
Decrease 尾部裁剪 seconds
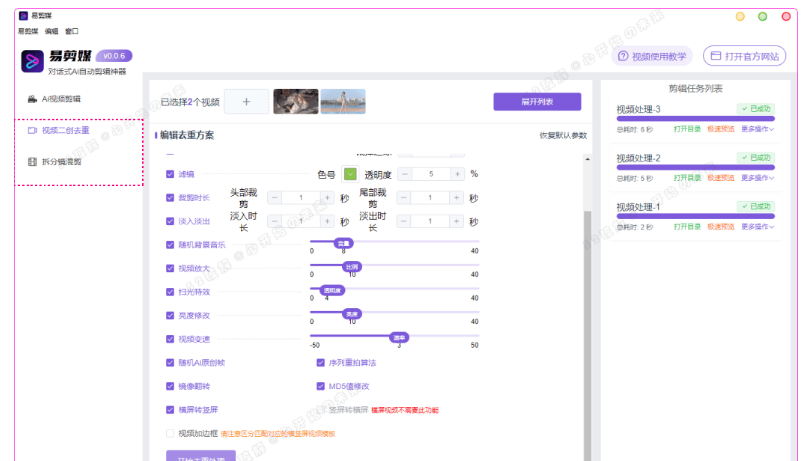tap(404, 198)
